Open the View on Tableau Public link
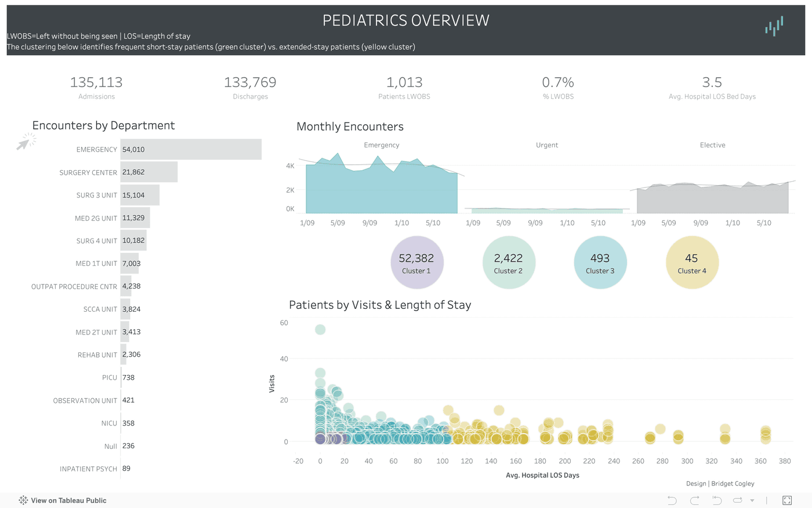This screenshot has height=508, width=812. coord(68,500)
